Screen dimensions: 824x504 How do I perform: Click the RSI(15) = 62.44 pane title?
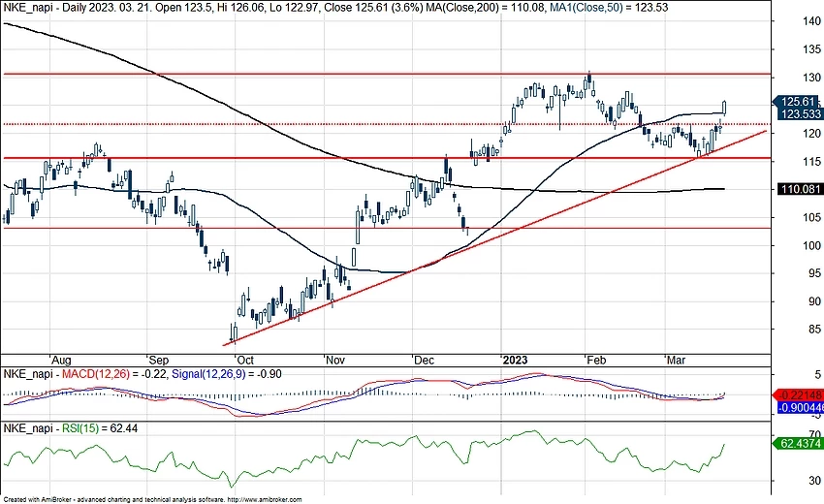(x=100, y=428)
